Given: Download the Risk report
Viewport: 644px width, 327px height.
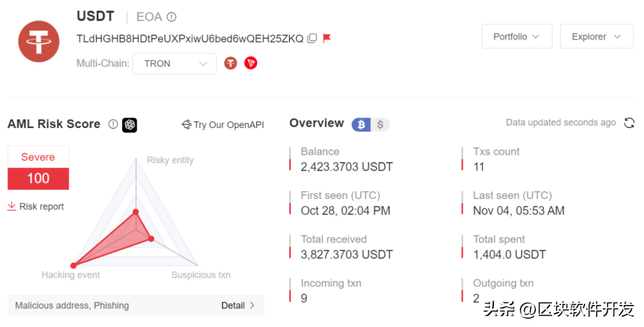Looking at the screenshot, I should [36, 207].
